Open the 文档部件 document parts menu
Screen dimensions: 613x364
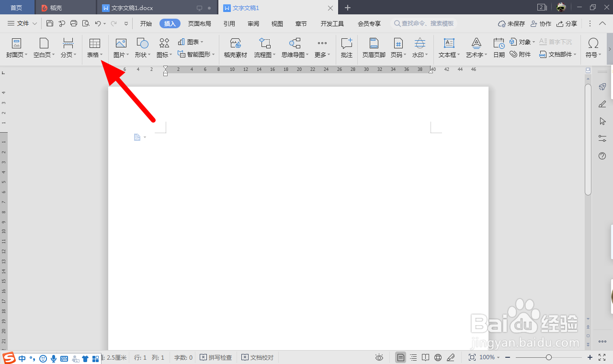point(558,55)
